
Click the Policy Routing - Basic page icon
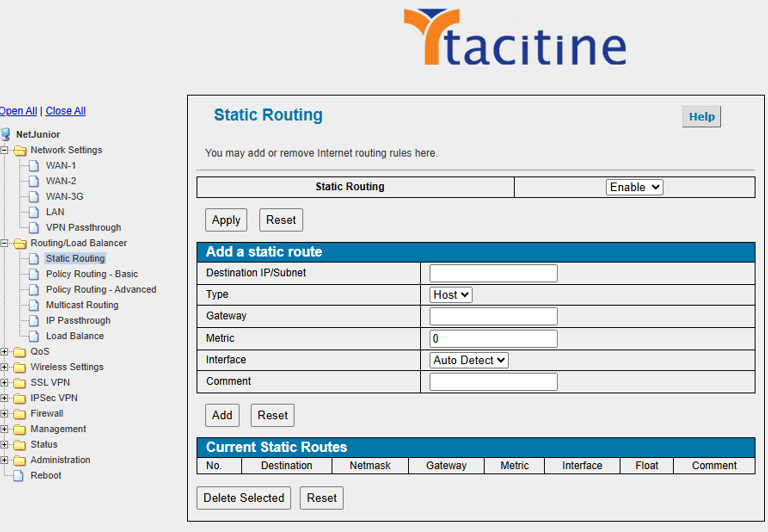(x=34, y=274)
